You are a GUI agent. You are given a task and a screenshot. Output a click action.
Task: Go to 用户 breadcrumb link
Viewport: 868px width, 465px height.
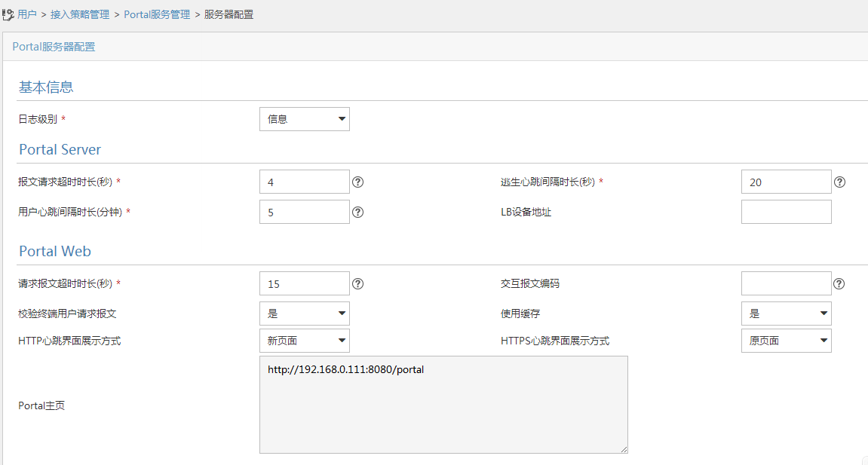27,14
